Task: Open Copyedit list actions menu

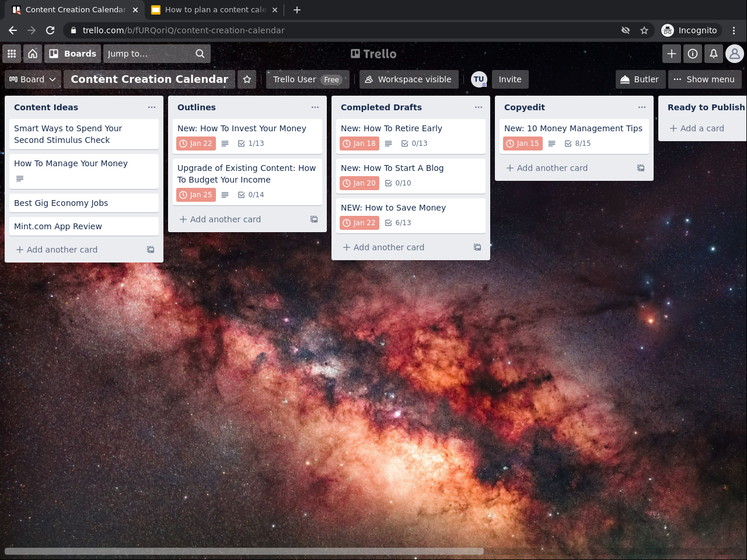Action: (642, 107)
